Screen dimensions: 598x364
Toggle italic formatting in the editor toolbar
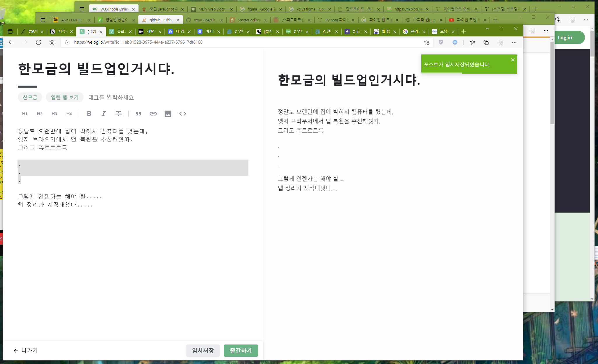tap(104, 114)
